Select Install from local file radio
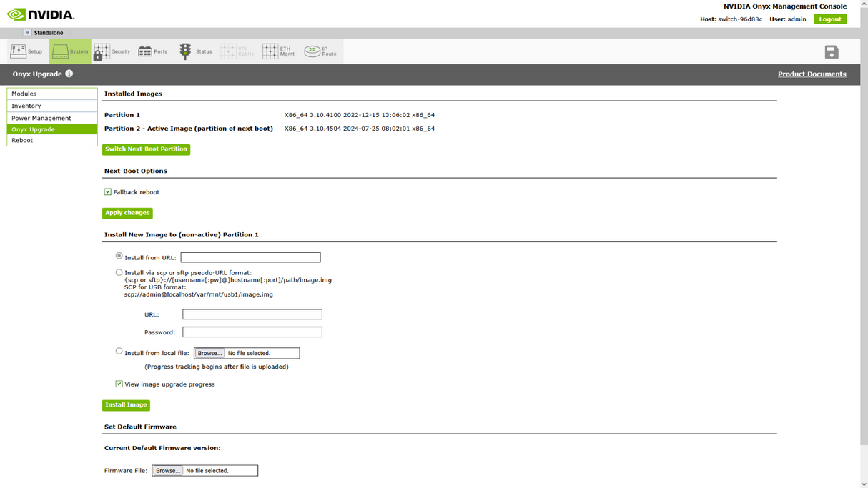This screenshot has height=488, width=868. (119, 352)
